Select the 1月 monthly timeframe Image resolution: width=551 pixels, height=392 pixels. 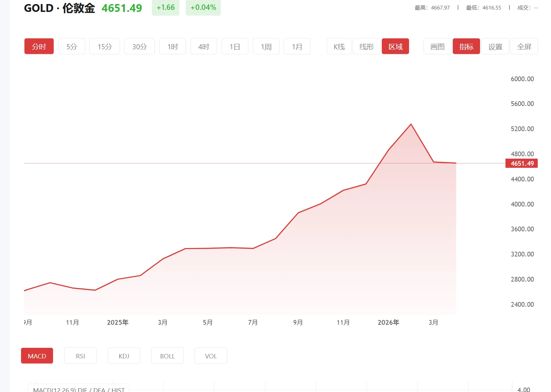pyautogui.click(x=297, y=46)
